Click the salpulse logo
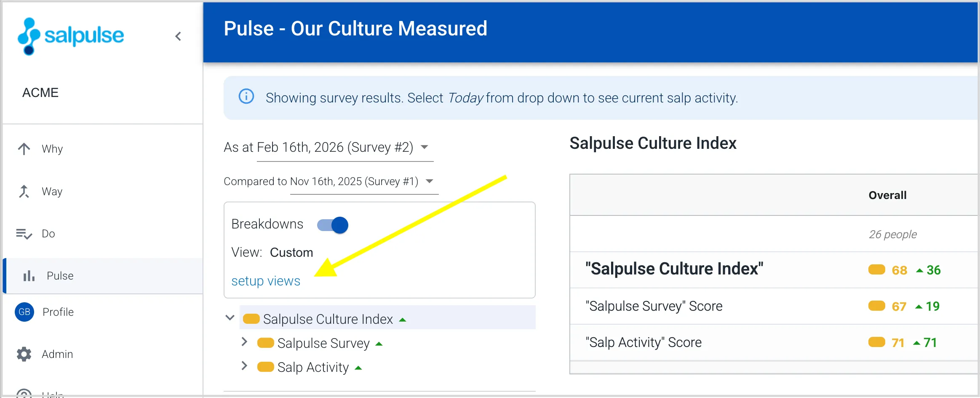The width and height of the screenshot is (980, 398). 71,36
